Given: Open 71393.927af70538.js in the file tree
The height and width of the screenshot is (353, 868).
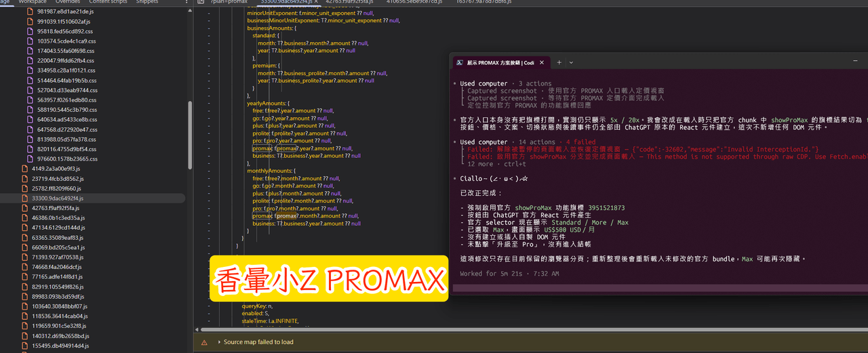Looking at the screenshot, I should pos(58,257).
